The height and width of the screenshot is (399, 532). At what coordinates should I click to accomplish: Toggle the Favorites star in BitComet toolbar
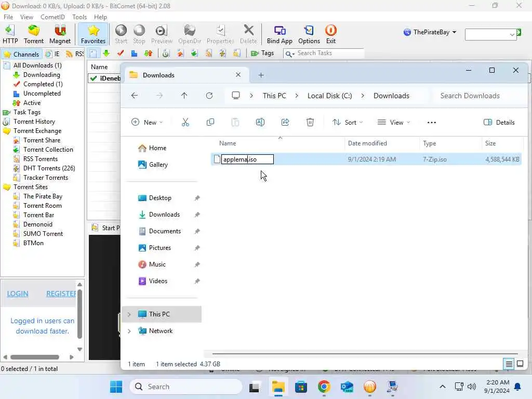pyautogui.click(x=93, y=34)
